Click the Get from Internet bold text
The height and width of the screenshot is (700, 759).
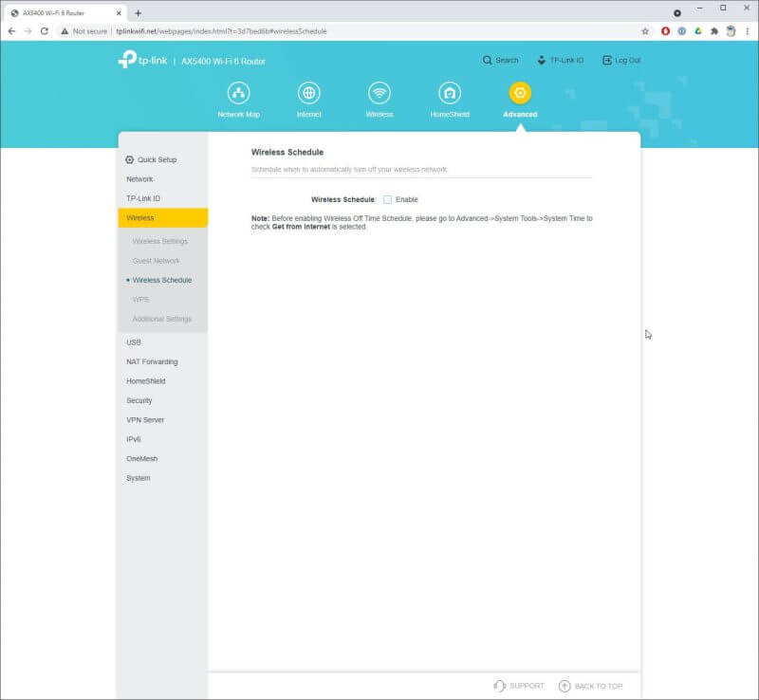301,227
